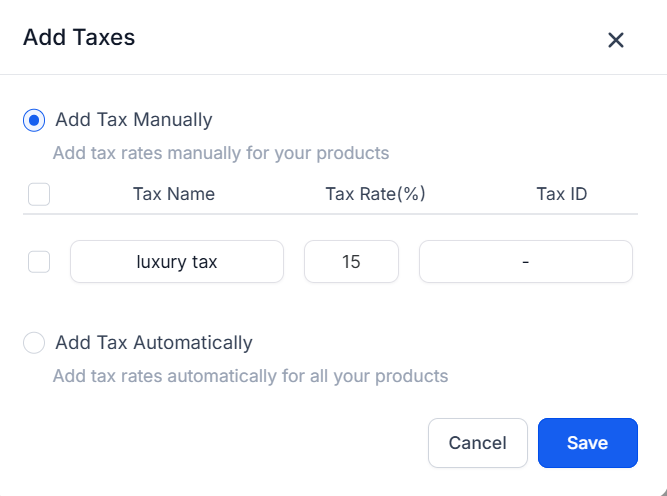
Task: Save the tax settings
Action: [x=587, y=443]
